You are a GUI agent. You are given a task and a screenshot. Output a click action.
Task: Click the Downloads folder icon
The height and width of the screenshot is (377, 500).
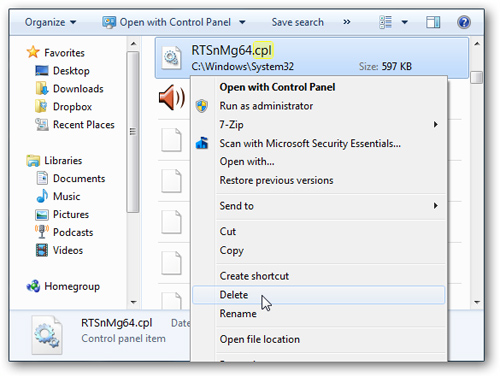pyautogui.click(x=42, y=88)
